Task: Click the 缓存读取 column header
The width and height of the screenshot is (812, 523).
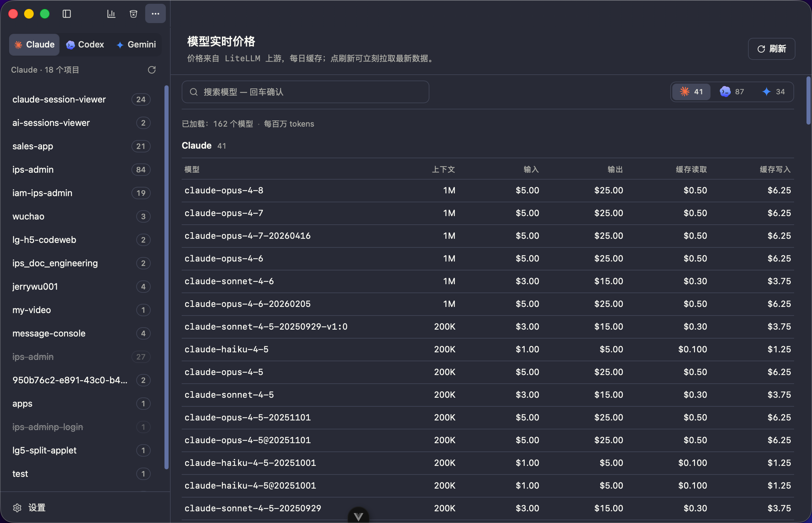Action: 692,169
